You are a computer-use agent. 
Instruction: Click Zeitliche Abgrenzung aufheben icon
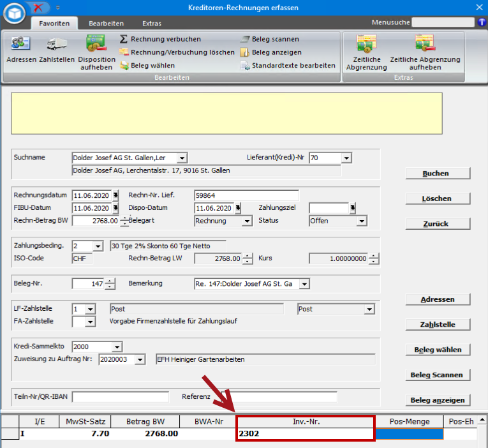tap(425, 52)
